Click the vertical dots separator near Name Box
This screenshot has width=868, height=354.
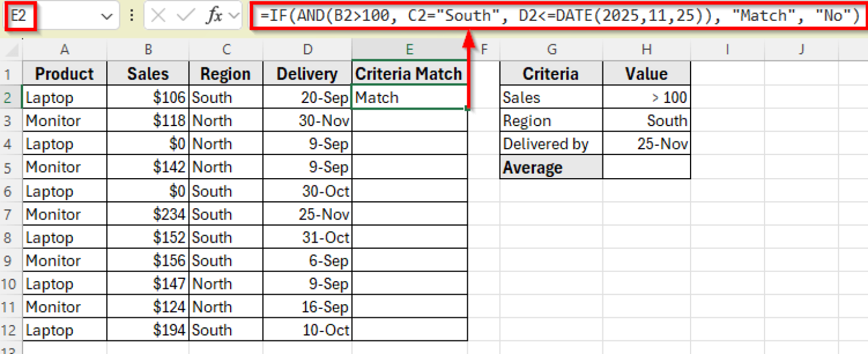click(133, 15)
